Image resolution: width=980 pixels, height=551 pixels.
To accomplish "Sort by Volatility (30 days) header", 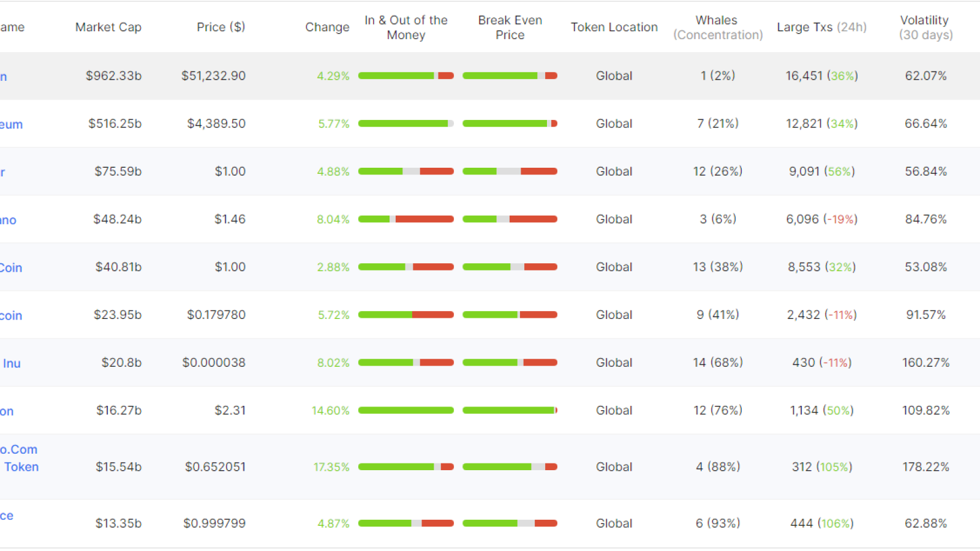I will [925, 28].
